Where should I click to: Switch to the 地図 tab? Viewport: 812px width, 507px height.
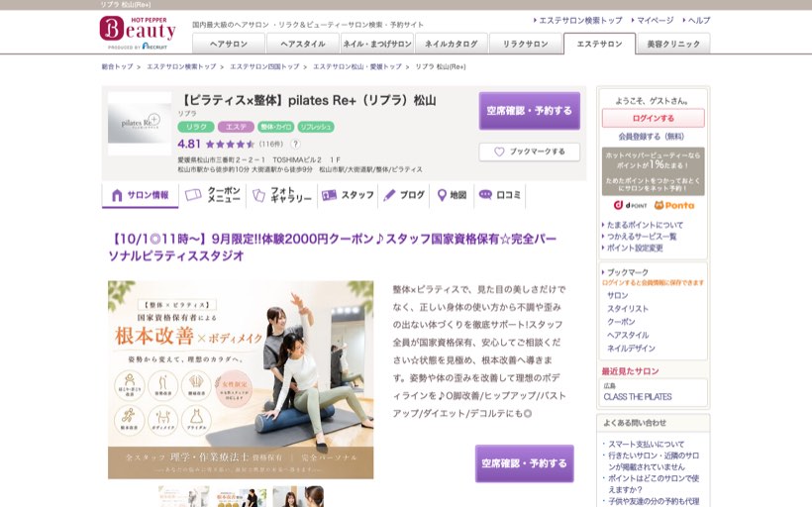point(452,195)
